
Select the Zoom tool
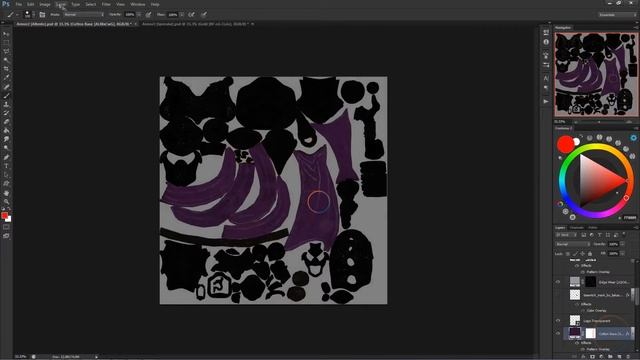click(x=6, y=201)
